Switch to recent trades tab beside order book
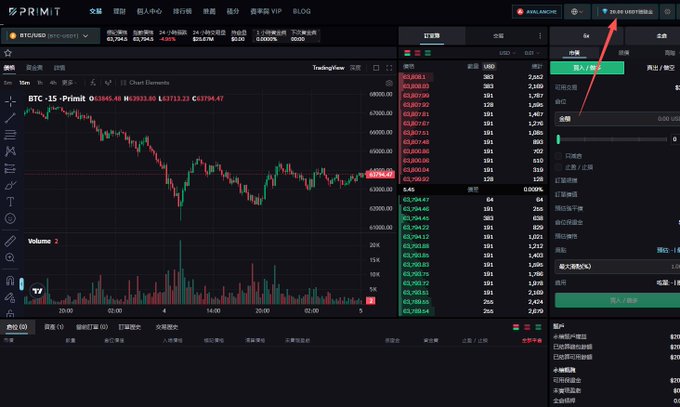The width and height of the screenshot is (680, 407). coord(498,36)
